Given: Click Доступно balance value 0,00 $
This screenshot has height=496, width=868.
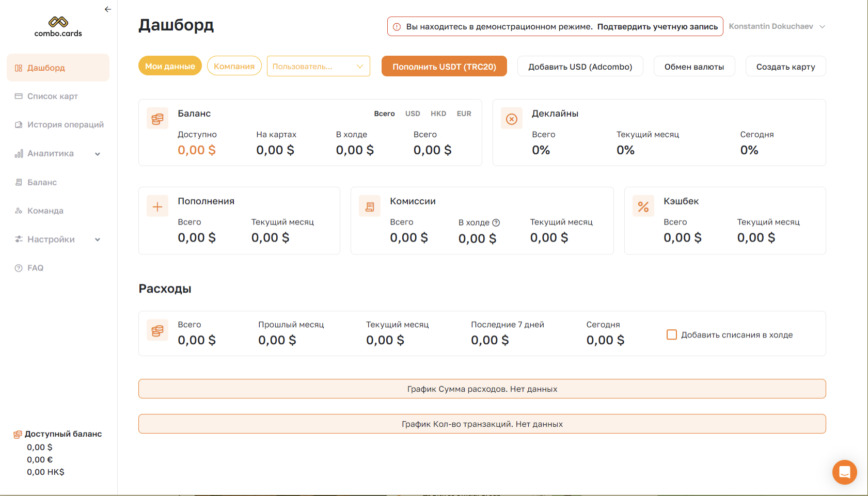Looking at the screenshot, I should click(x=197, y=150).
